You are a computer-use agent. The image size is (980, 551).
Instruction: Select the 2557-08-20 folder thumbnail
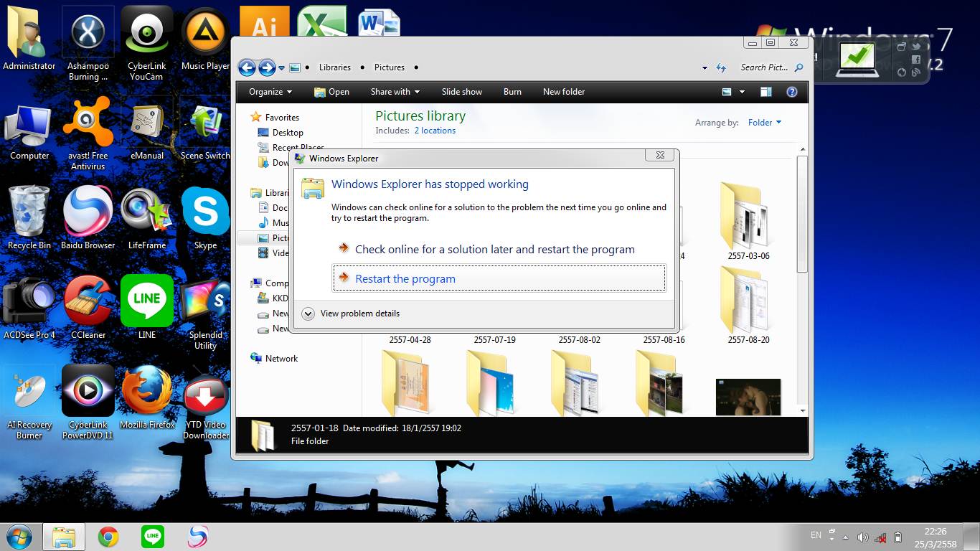click(748, 305)
